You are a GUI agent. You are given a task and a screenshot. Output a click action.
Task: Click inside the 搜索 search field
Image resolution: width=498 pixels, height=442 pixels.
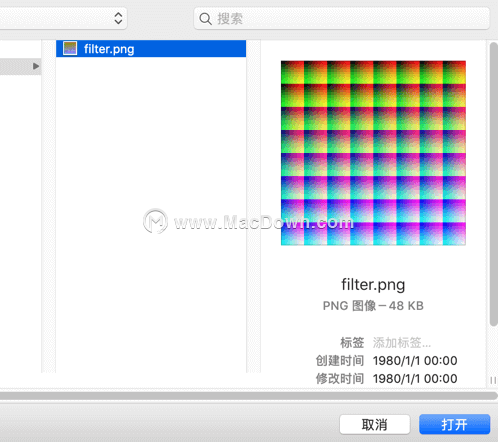click(342, 19)
